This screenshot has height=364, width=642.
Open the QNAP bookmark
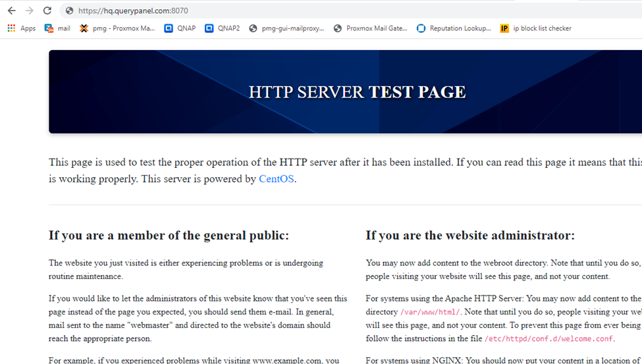[180, 28]
